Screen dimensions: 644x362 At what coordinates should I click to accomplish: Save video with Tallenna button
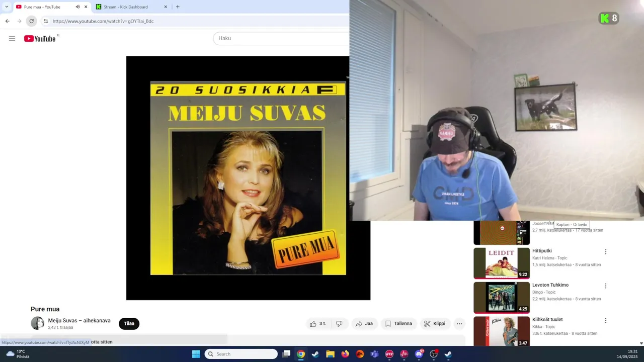point(398,324)
